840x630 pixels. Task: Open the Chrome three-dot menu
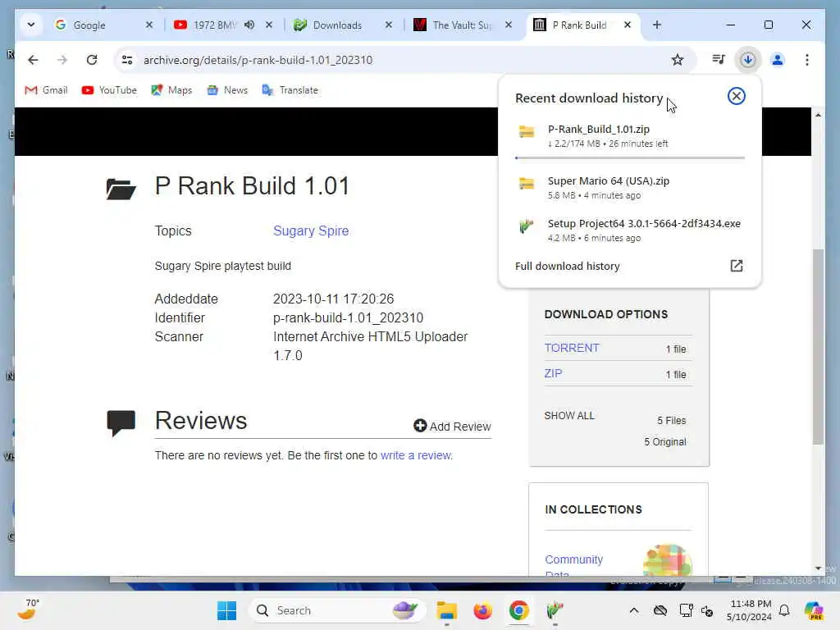coord(807,59)
